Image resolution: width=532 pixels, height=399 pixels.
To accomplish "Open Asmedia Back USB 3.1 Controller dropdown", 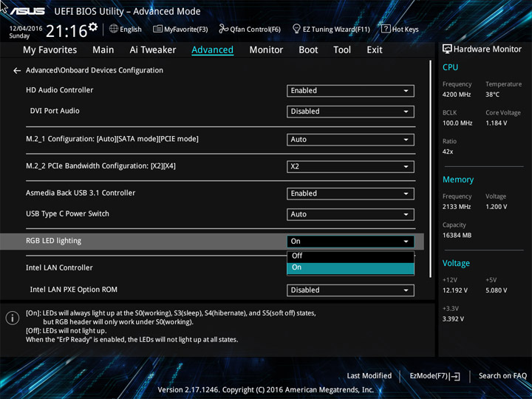I will pyautogui.click(x=350, y=194).
